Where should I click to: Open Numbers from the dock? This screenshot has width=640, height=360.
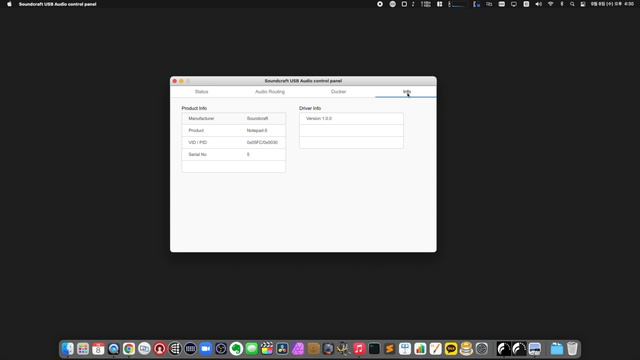coord(420,349)
